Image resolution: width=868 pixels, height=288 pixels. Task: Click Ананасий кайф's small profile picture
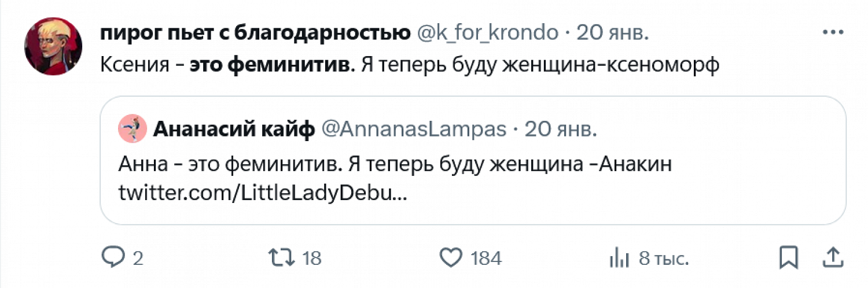(x=133, y=130)
